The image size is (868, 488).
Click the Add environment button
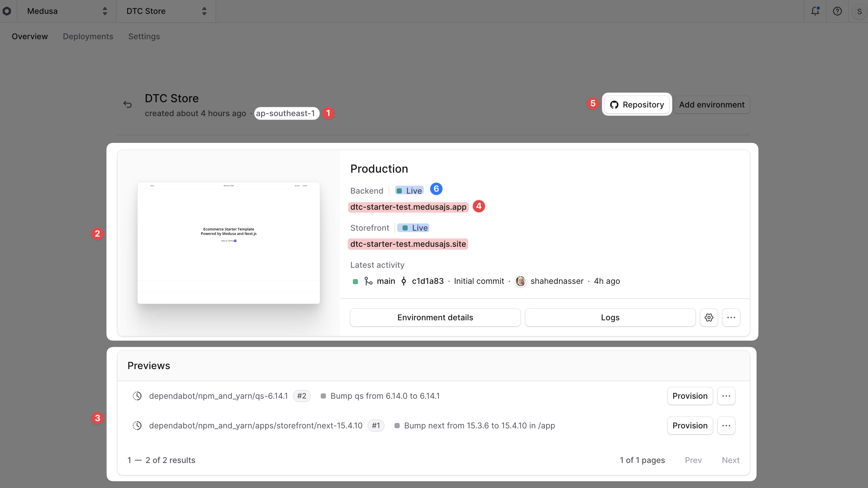pos(712,104)
